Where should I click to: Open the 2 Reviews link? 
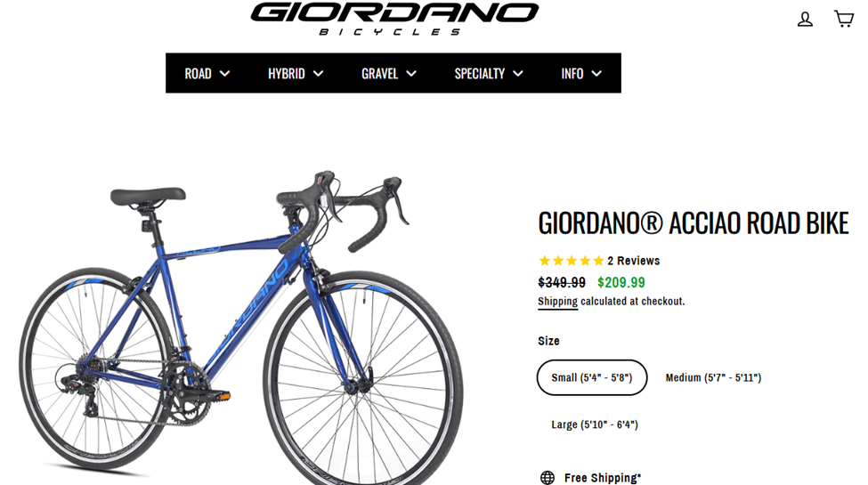tap(633, 261)
